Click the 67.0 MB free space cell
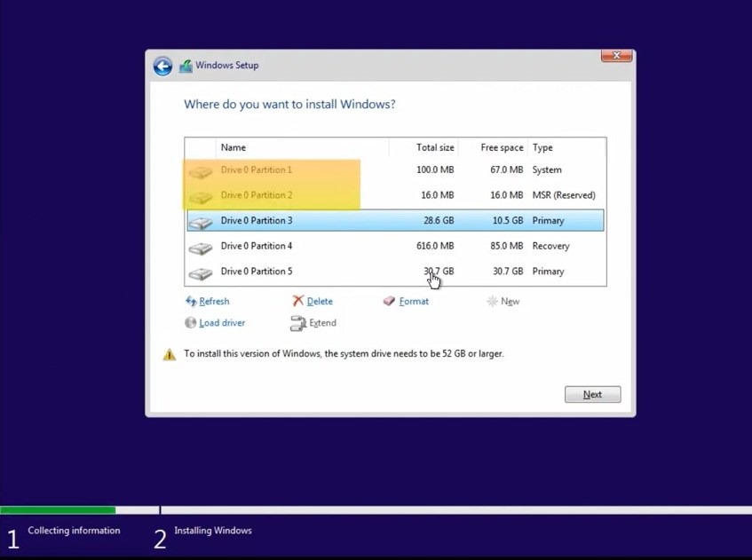The image size is (752, 560). [506, 170]
